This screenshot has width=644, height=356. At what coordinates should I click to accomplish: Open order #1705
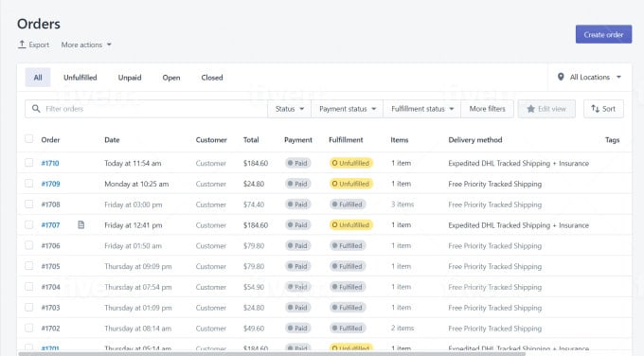[50, 266]
